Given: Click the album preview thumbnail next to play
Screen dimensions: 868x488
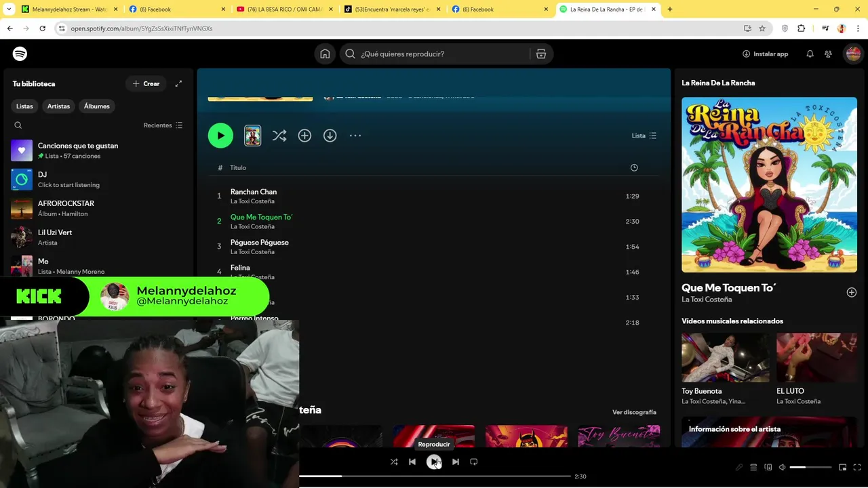Looking at the screenshot, I should click(x=252, y=136).
